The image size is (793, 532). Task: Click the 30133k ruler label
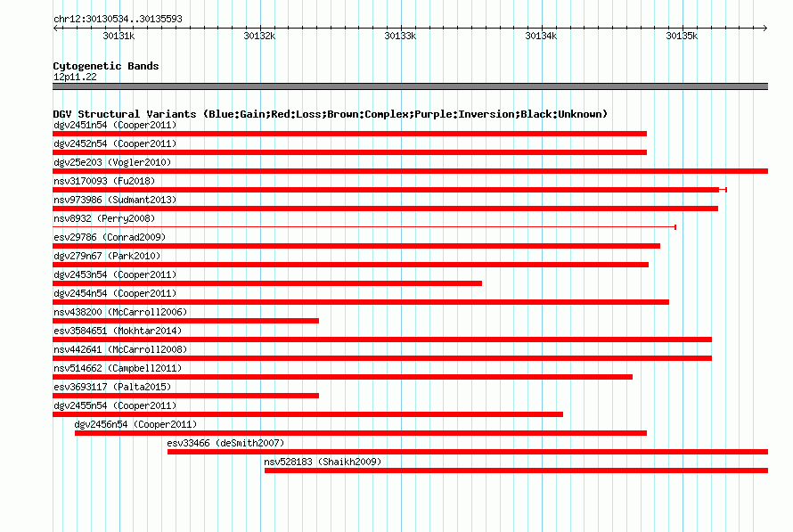coord(400,36)
